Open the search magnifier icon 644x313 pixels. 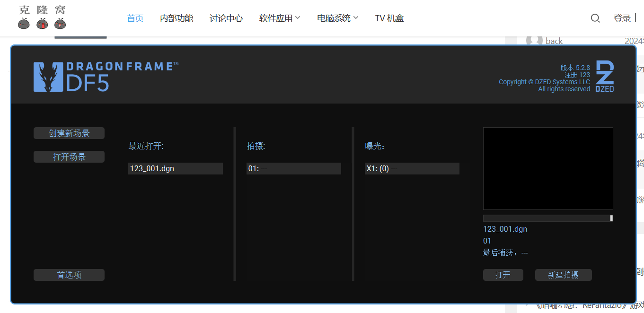[x=595, y=18]
